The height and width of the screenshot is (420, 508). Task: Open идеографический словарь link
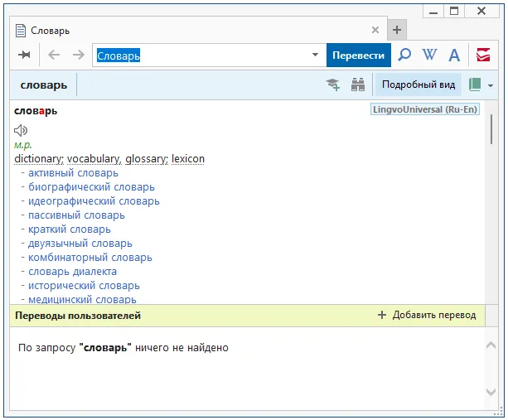click(x=94, y=201)
